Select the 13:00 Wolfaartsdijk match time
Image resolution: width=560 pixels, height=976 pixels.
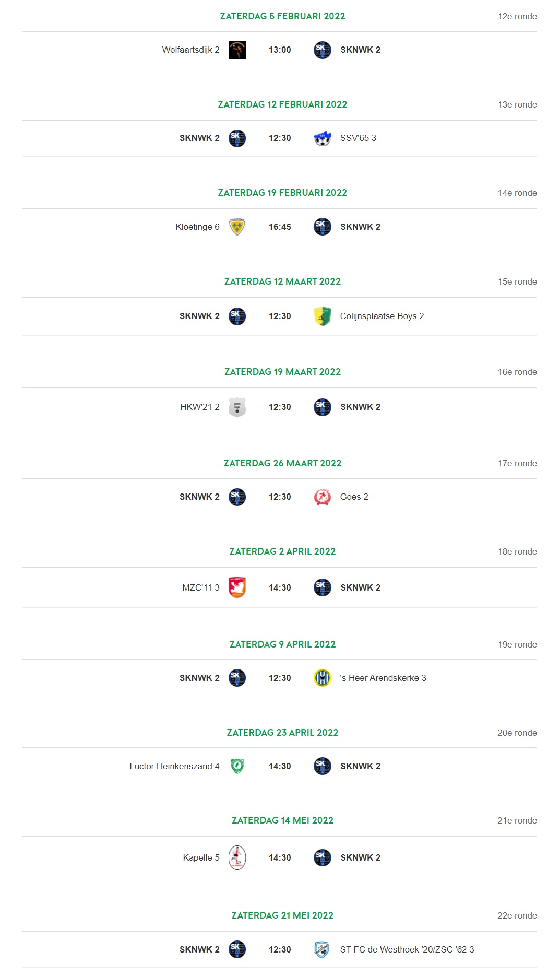(280, 50)
